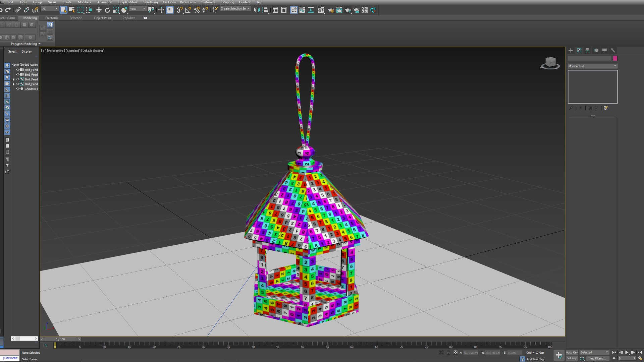The image size is (644, 362).
Task: Open the Modifier List dropdown
Action: pos(593,66)
